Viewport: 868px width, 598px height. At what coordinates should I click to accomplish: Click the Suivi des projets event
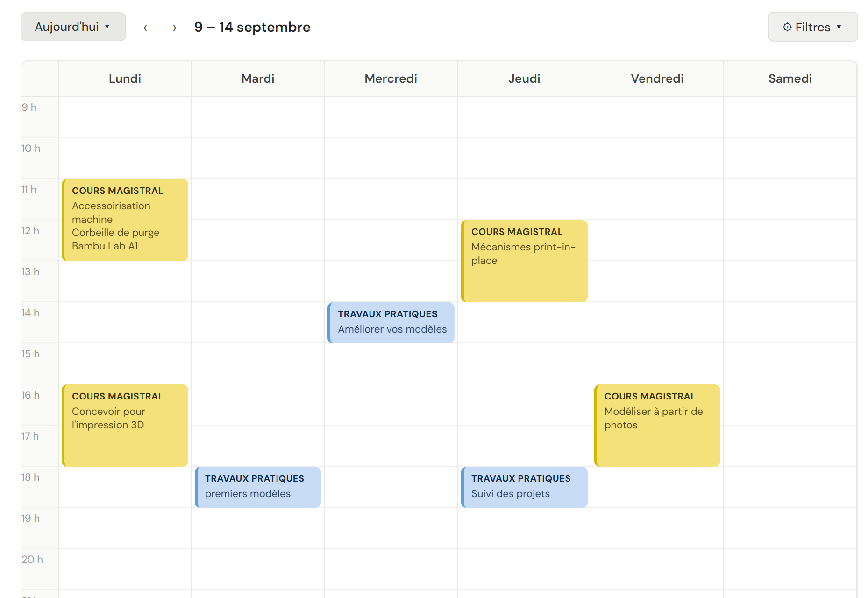click(524, 487)
